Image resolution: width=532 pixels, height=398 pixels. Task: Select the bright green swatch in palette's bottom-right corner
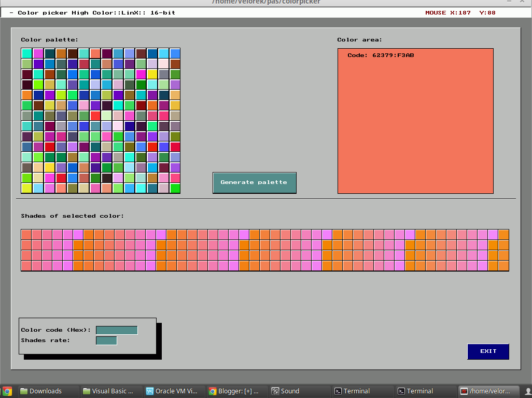[175, 188]
